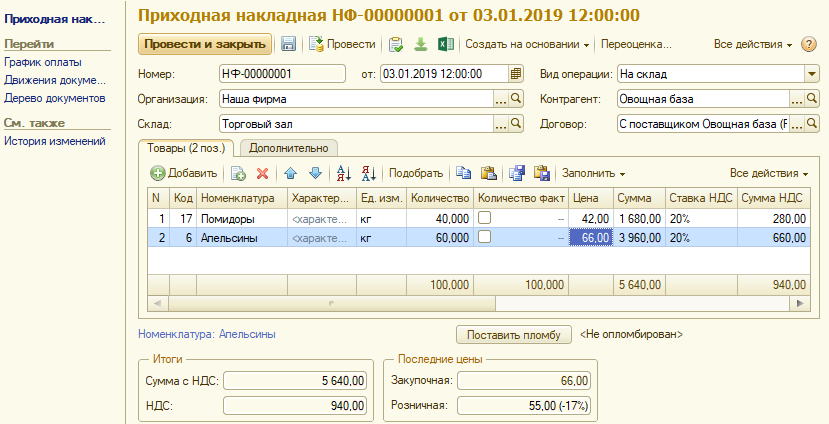Viewport: 829px width, 424px height.
Task: Move row down with the blue arrow
Action: [x=315, y=173]
